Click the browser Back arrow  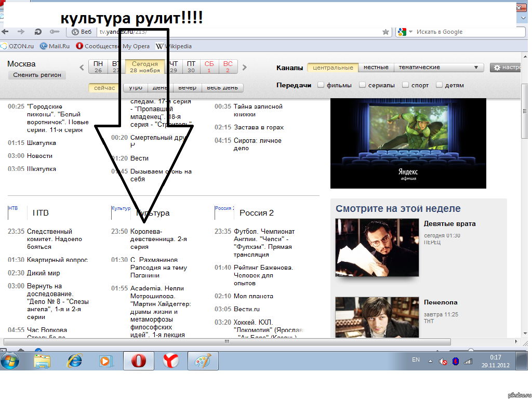click(x=5, y=32)
